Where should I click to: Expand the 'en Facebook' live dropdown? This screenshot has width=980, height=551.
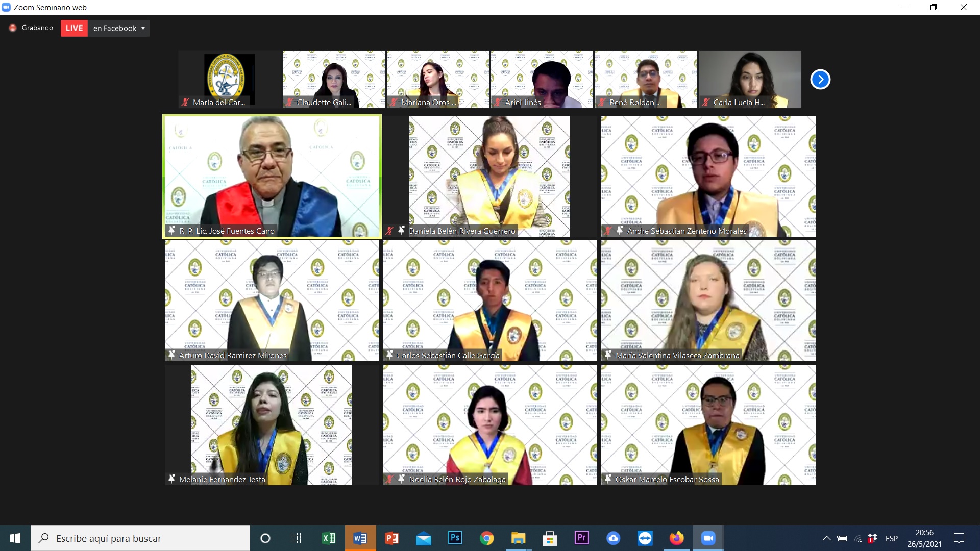(143, 28)
